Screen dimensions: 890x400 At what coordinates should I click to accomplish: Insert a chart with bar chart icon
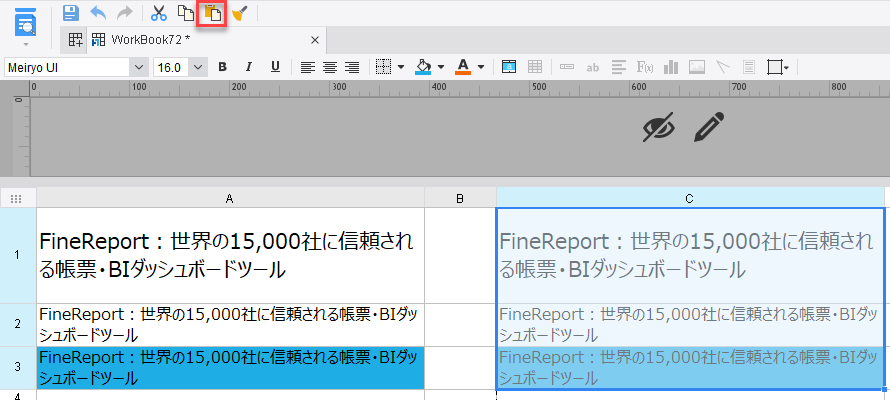(671, 68)
